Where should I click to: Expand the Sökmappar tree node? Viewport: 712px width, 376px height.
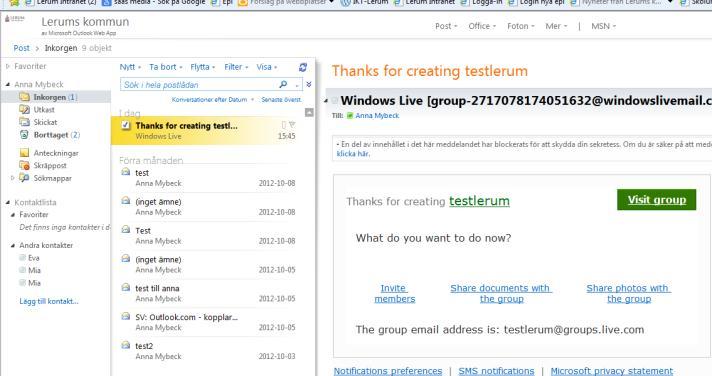12,178
